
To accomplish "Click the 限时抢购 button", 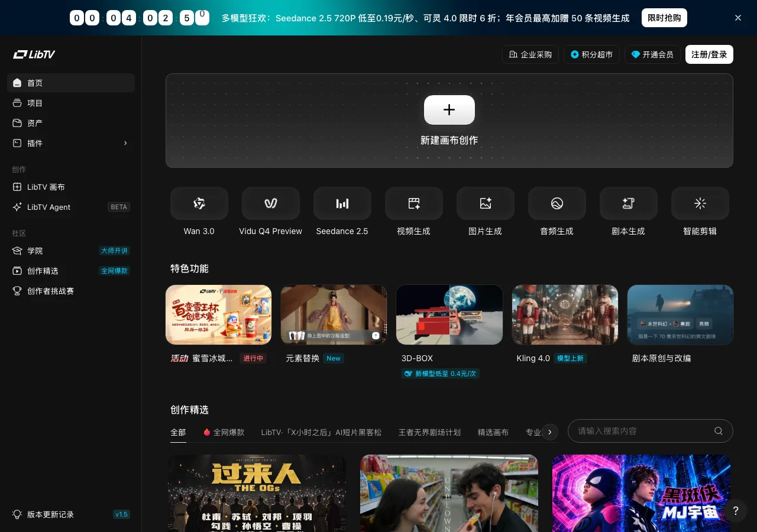I will 664,18.
